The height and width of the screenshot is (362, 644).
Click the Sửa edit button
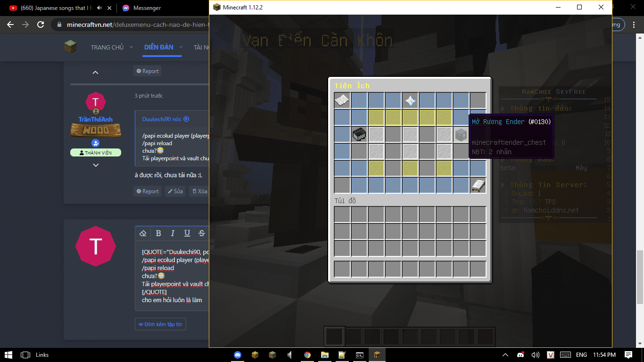(175, 191)
